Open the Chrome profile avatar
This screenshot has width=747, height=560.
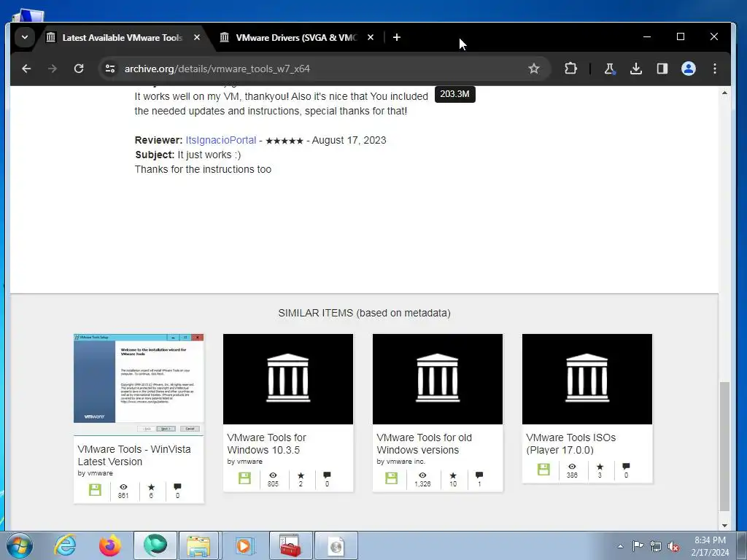tap(689, 69)
